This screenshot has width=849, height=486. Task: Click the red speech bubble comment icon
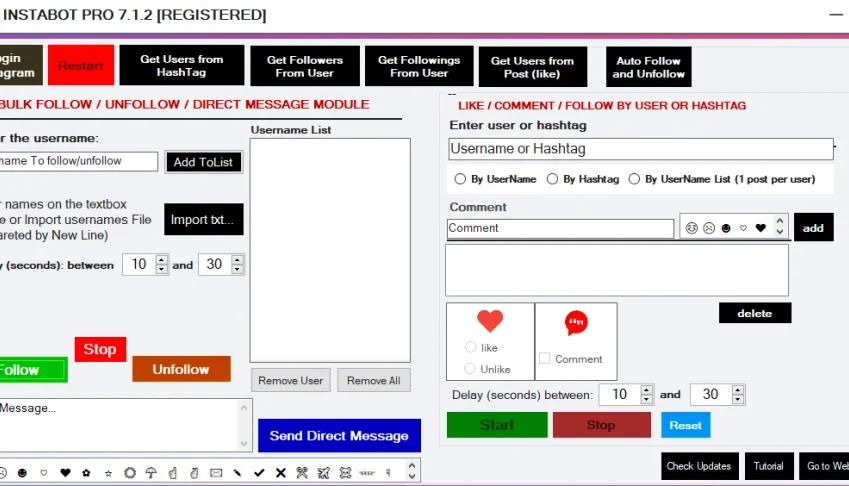coord(576,323)
